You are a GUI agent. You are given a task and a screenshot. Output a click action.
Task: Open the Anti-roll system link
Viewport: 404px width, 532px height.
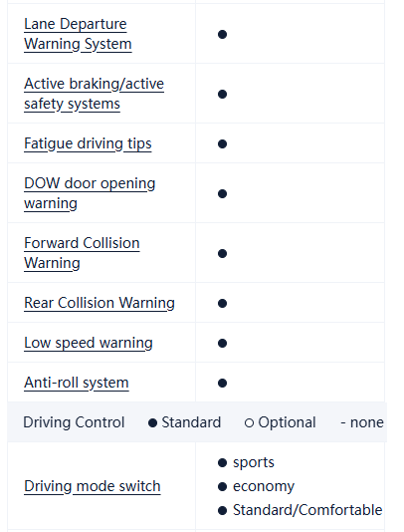coord(77,383)
